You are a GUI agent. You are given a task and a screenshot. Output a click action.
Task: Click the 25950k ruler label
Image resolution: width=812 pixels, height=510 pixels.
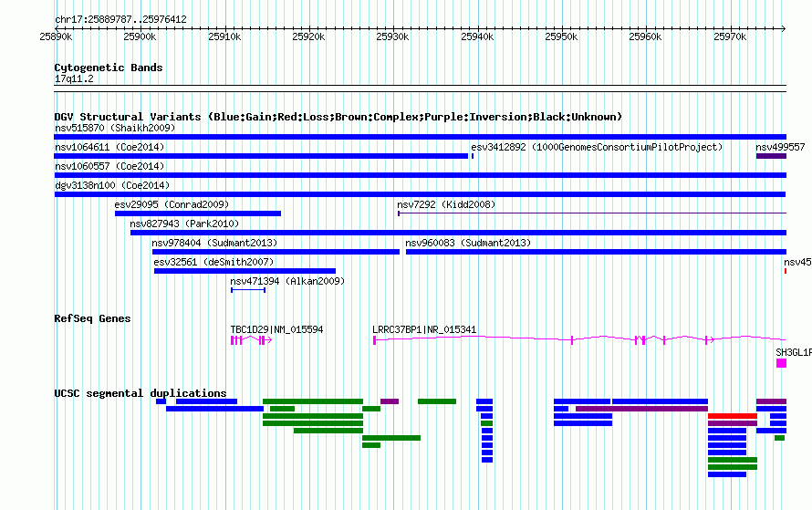point(561,36)
